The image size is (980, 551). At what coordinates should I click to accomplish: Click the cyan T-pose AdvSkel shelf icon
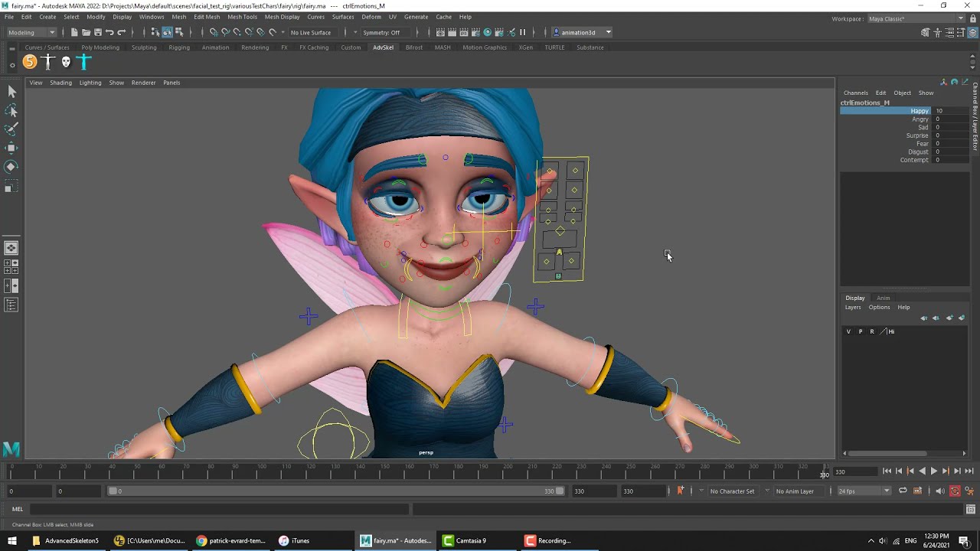pyautogui.click(x=84, y=62)
